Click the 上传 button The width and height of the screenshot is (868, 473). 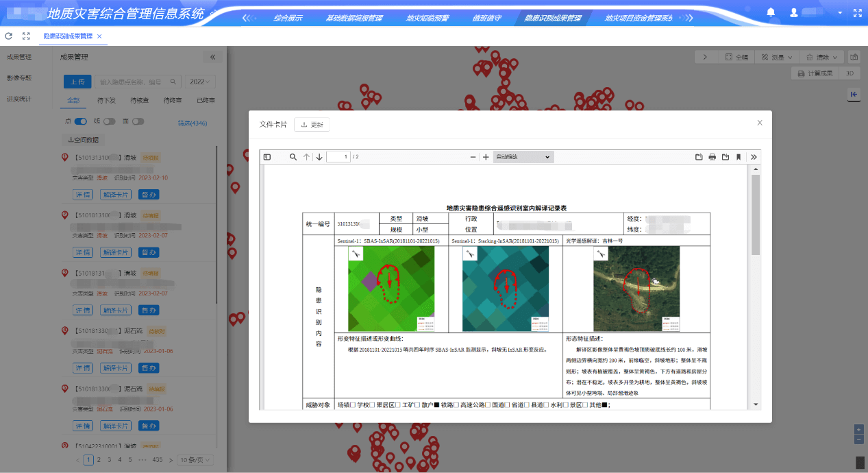[x=77, y=82]
